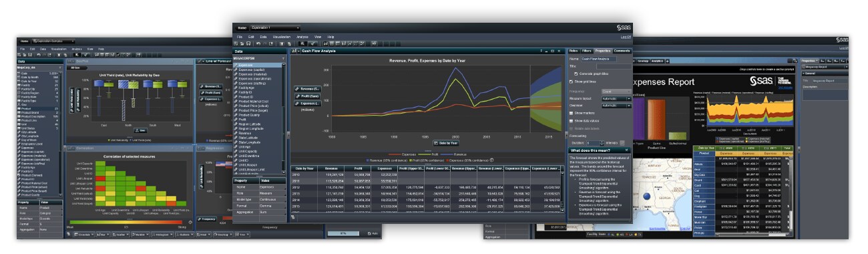
Task: Open the Analysis menu in center window
Action: point(302,37)
